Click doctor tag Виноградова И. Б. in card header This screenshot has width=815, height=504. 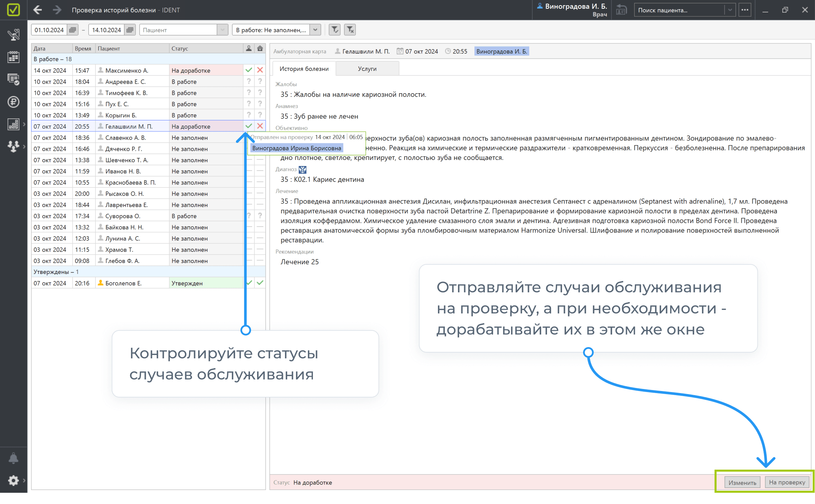(501, 51)
